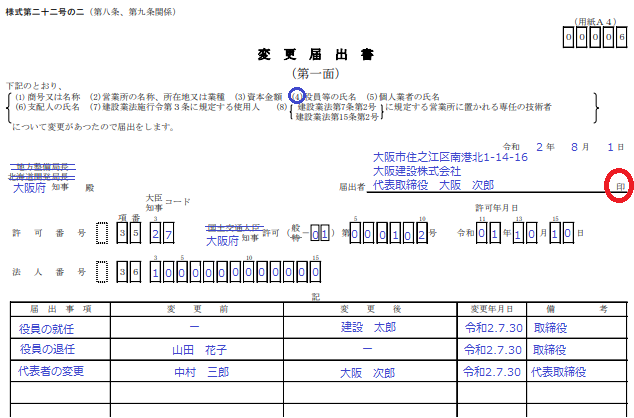Click the 変更年月日 column header
Image resolution: width=634 pixels, height=418 pixels.
coord(492,310)
